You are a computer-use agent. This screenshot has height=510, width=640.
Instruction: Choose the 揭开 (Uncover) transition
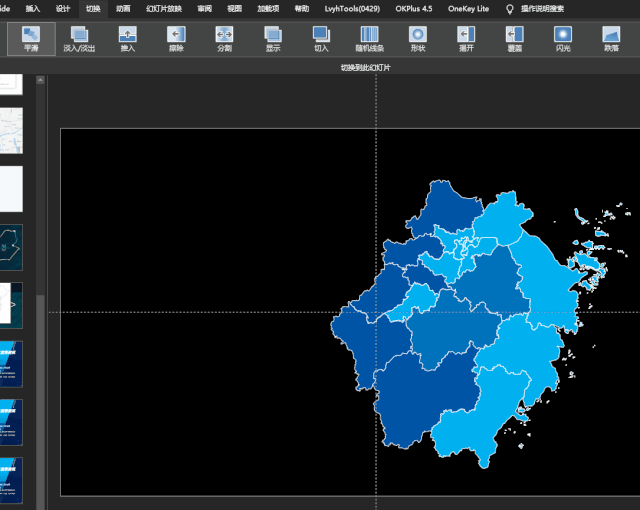click(466, 39)
